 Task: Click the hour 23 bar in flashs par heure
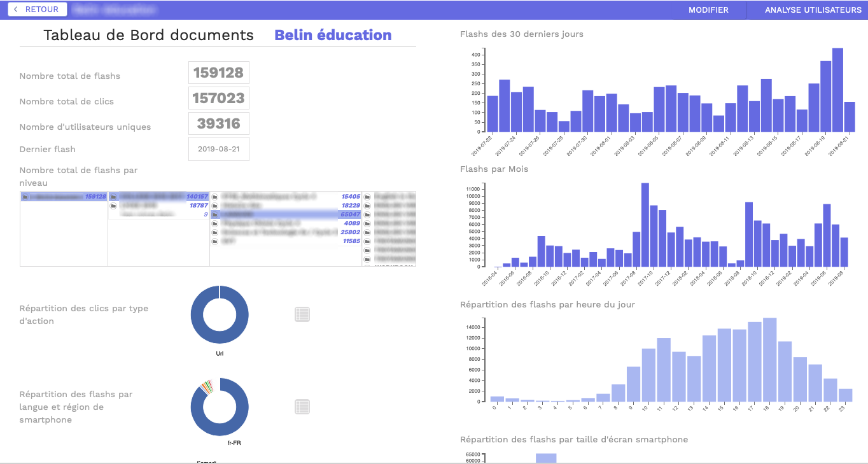pyautogui.click(x=846, y=395)
